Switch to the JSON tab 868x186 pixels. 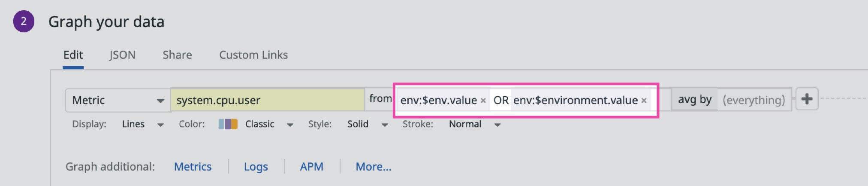122,55
